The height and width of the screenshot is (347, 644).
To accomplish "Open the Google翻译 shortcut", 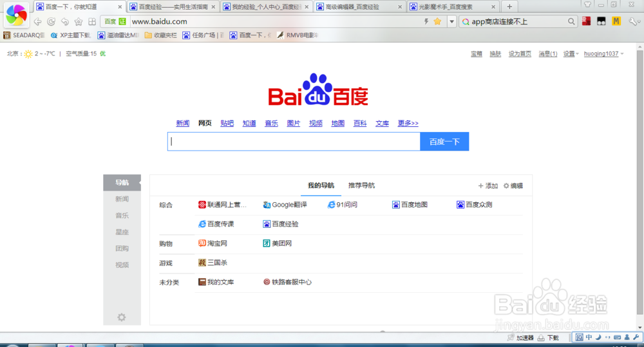I will pos(285,205).
